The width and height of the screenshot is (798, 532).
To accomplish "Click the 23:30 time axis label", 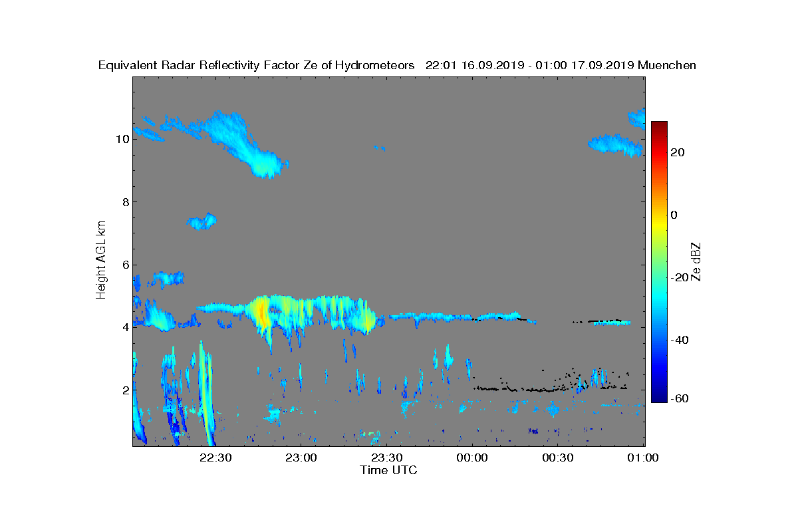I will pos(386,458).
